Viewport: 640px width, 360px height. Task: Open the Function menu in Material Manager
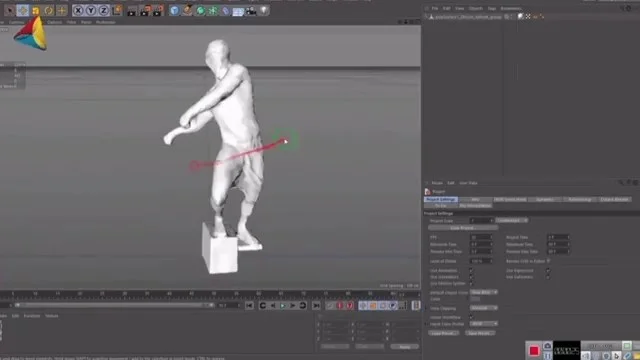click(32, 316)
